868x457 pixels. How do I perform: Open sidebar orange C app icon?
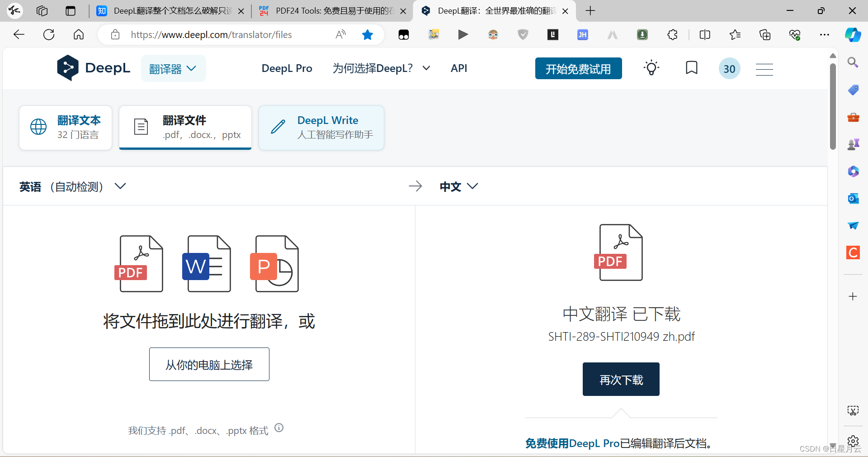click(x=853, y=252)
